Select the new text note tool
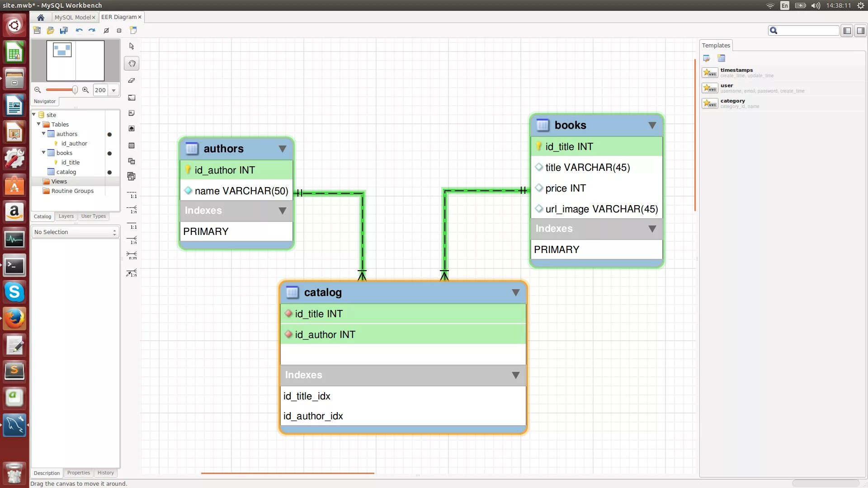The width and height of the screenshot is (868, 488). click(132, 113)
